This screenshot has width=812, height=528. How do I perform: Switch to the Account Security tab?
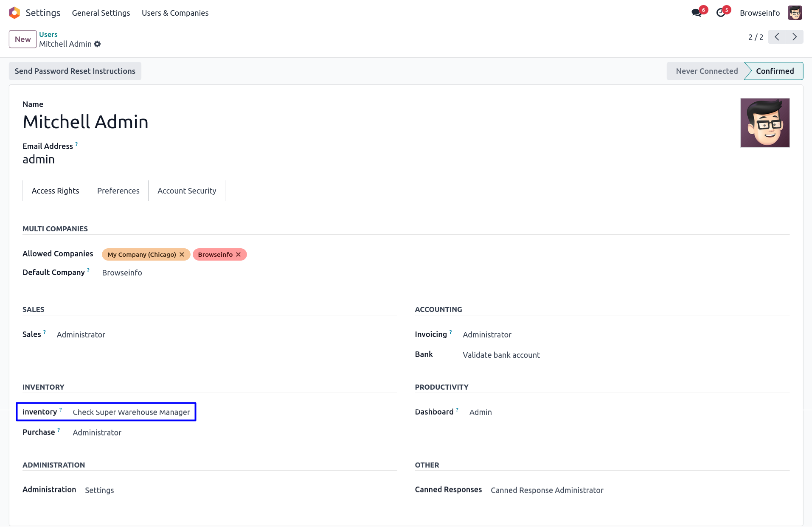187,191
